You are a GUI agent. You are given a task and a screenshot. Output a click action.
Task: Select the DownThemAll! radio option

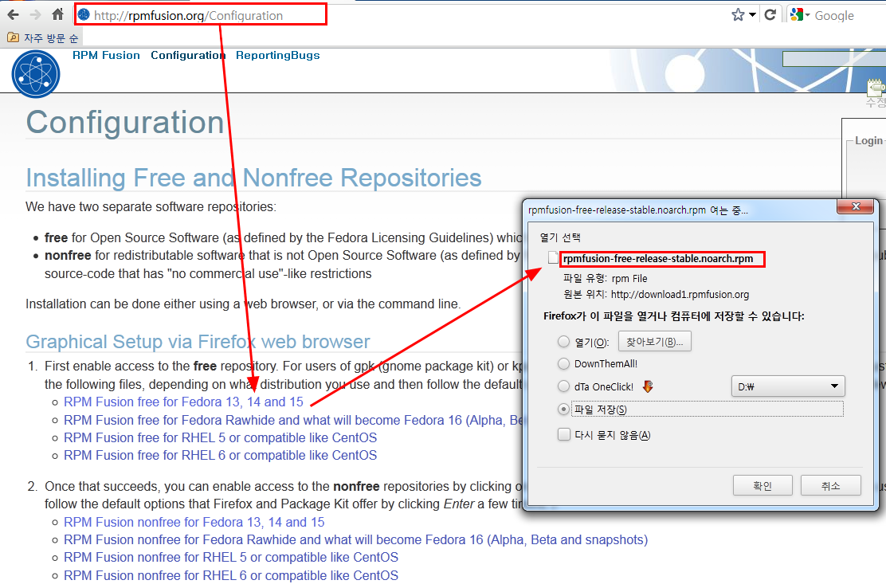[563, 364]
